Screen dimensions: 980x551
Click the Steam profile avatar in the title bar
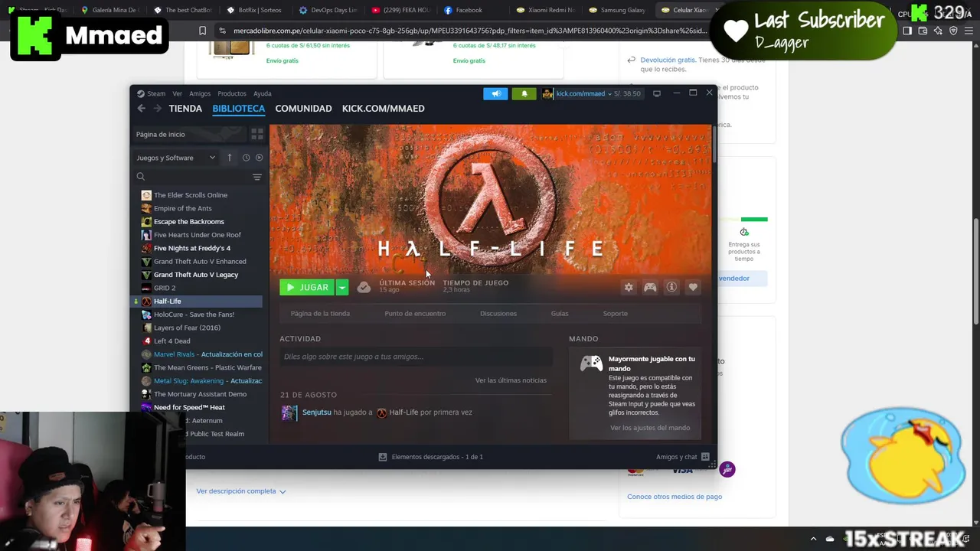pos(547,93)
